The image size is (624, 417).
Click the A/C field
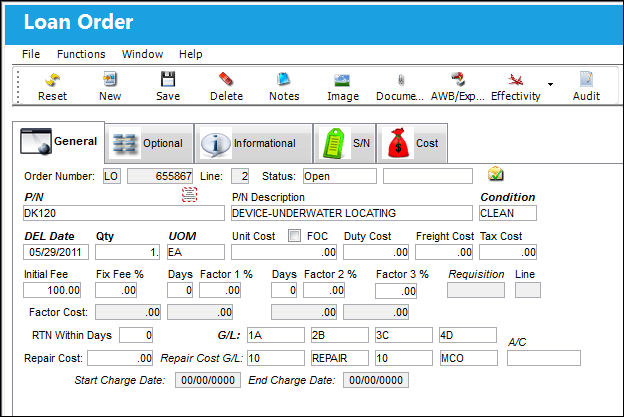[544, 358]
